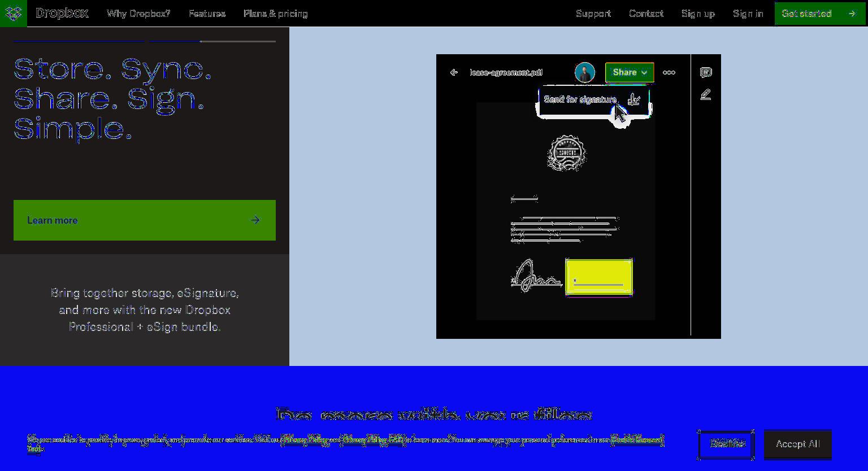Go to the Support link
The height and width of the screenshot is (471, 868).
click(x=593, y=14)
